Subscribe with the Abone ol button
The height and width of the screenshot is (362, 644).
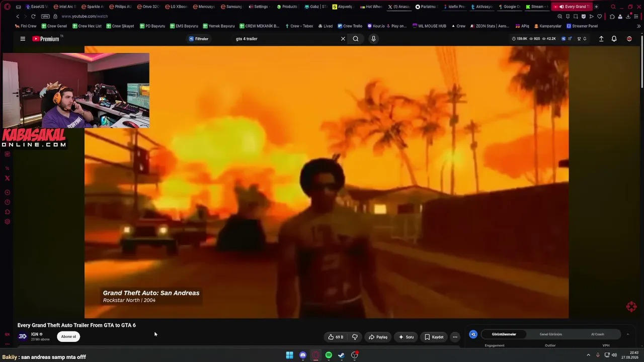68,336
